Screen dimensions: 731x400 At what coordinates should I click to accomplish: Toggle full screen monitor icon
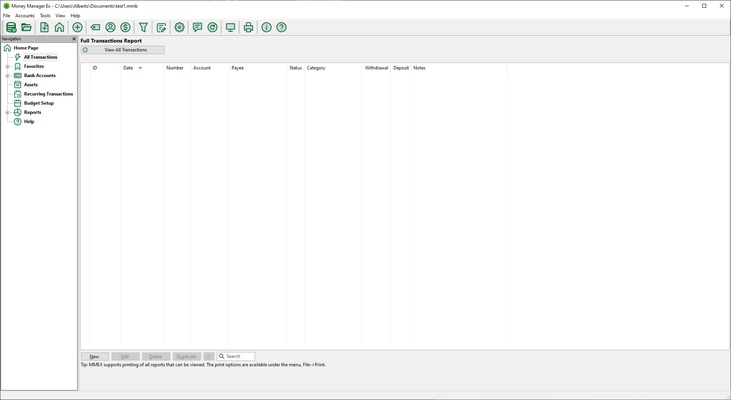[x=230, y=28]
